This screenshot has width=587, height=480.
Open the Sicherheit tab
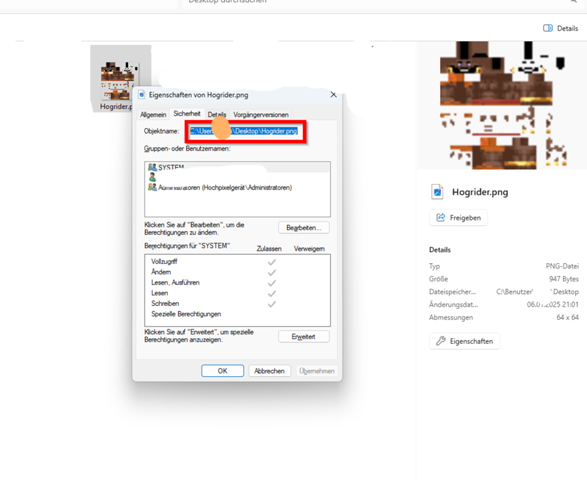[x=187, y=113]
